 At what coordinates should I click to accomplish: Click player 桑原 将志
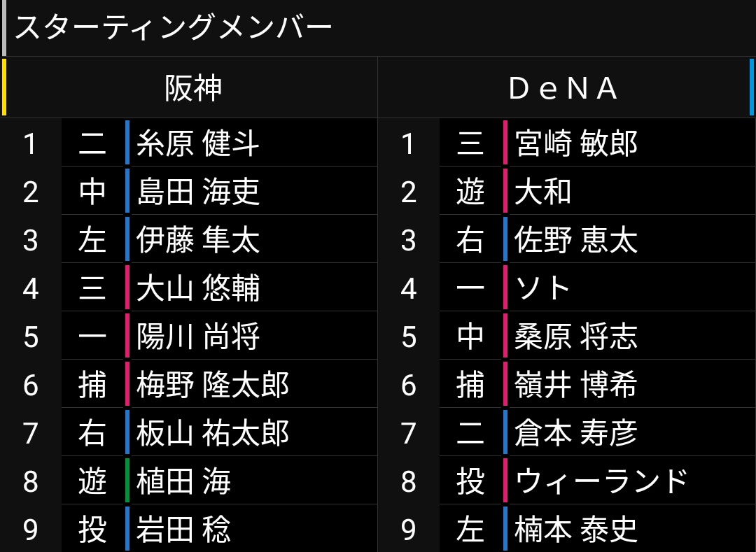coord(576,337)
